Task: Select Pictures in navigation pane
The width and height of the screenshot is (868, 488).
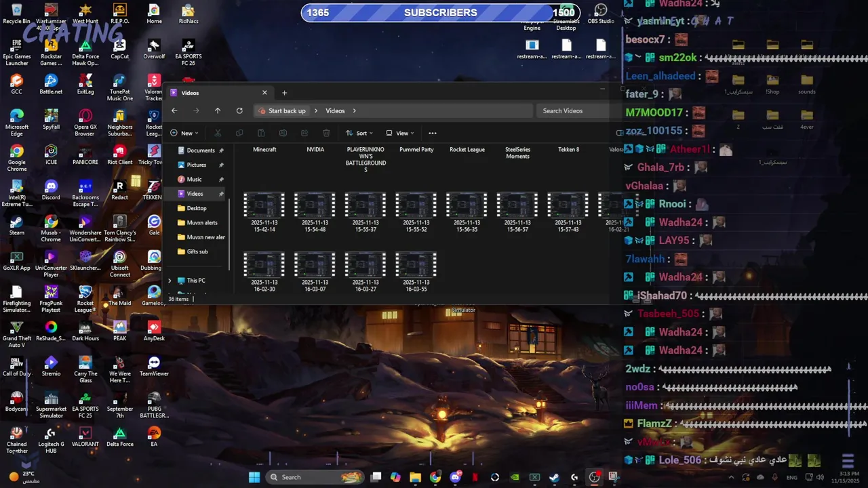Action: click(197, 165)
